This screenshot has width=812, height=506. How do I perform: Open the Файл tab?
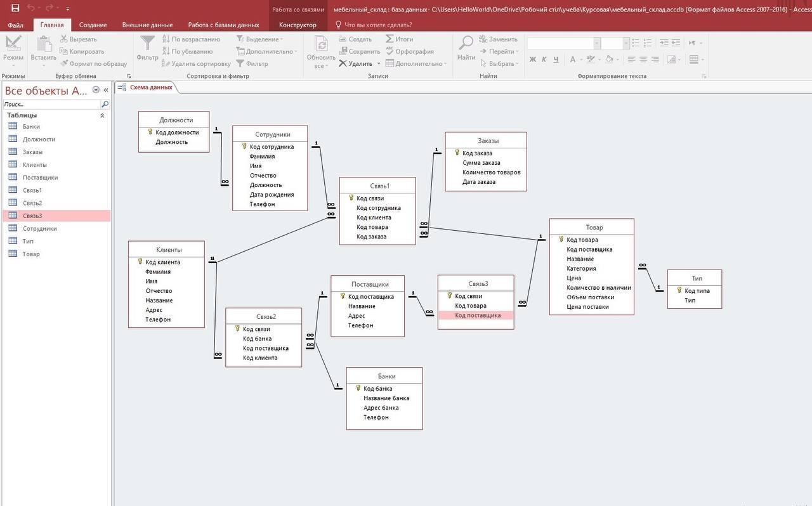pos(16,25)
